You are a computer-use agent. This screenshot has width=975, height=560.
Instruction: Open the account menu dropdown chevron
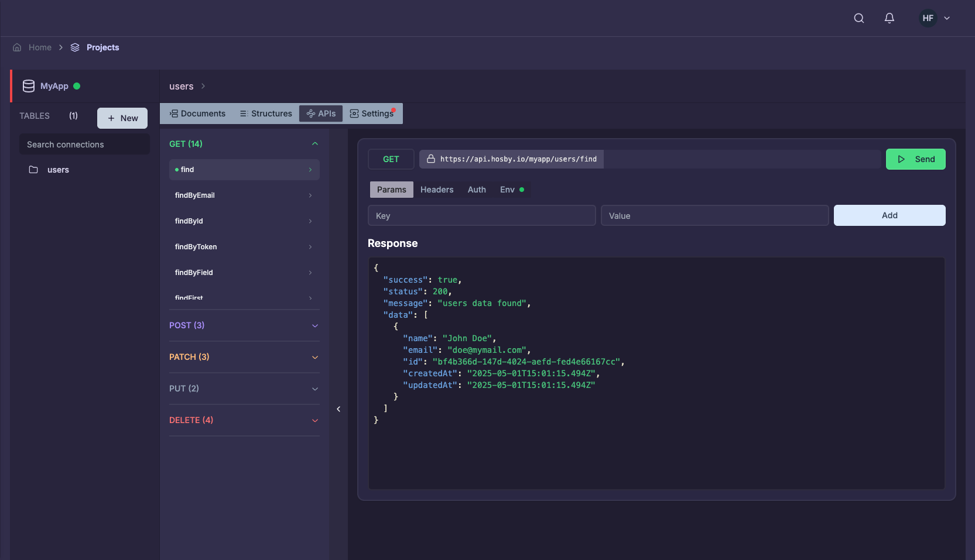(x=947, y=18)
